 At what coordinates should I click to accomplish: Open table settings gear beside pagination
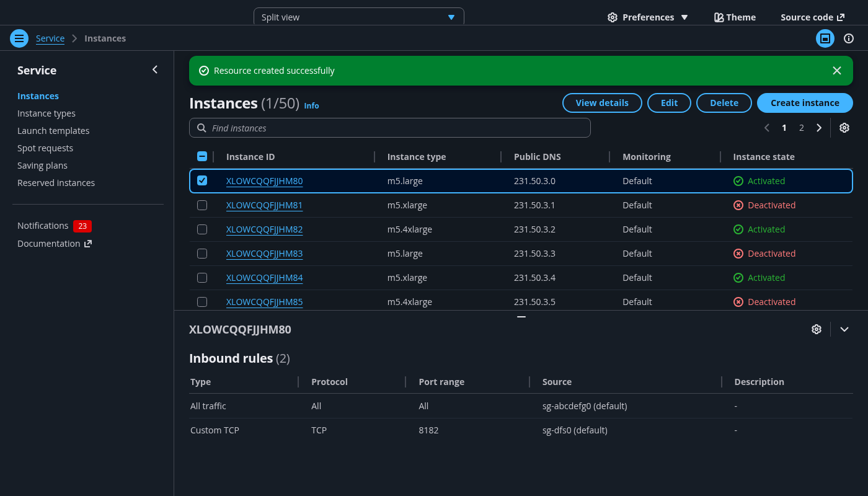coord(844,128)
